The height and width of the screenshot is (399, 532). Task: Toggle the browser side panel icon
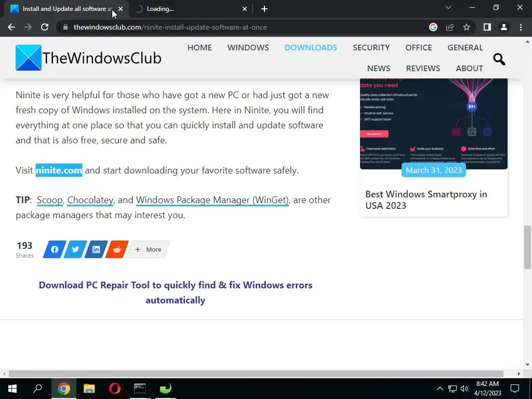tap(487, 27)
